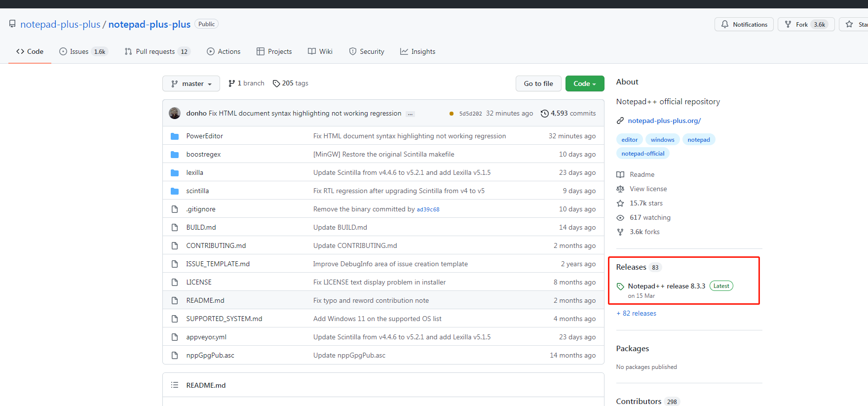Click the Notifications button
This screenshot has width=868, height=406.
pos(744,24)
